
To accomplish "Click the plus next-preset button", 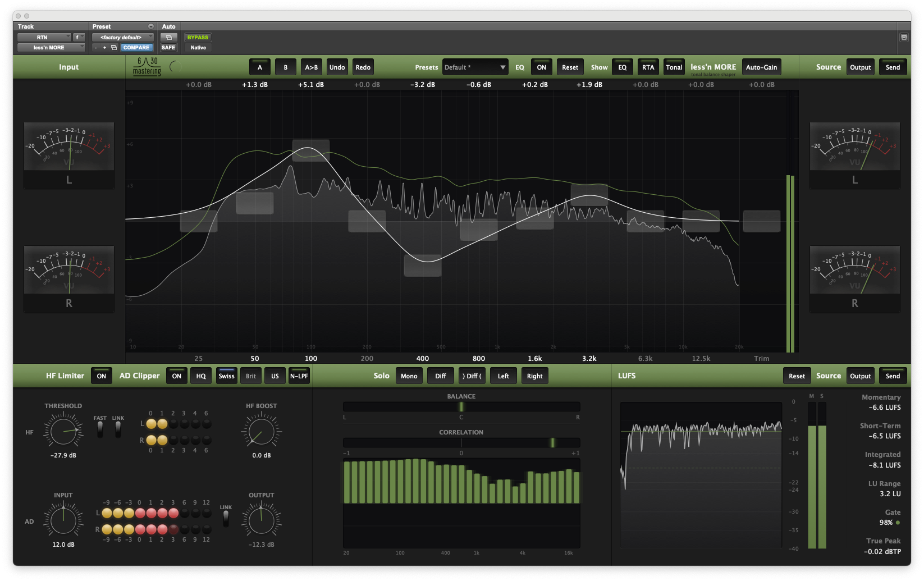I will pos(104,48).
